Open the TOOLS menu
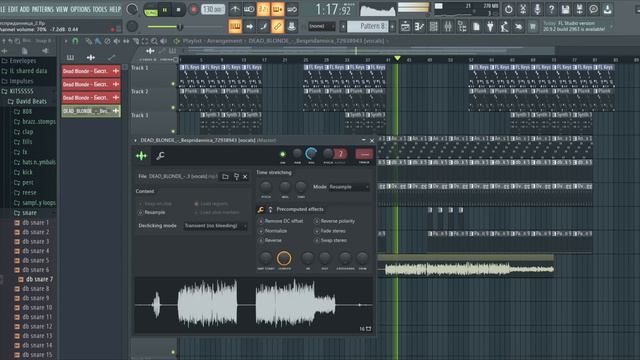640x360 pixels. (100, 9)
